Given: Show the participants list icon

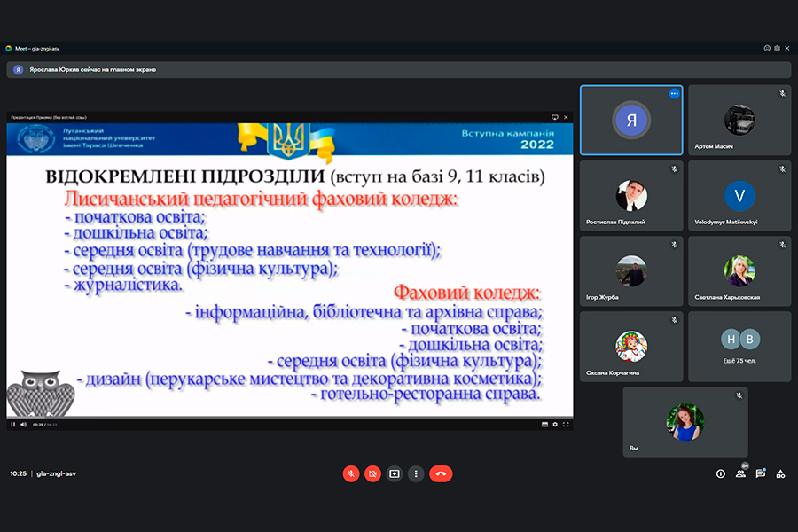Looking at the screenshot, I should (740, 474).
